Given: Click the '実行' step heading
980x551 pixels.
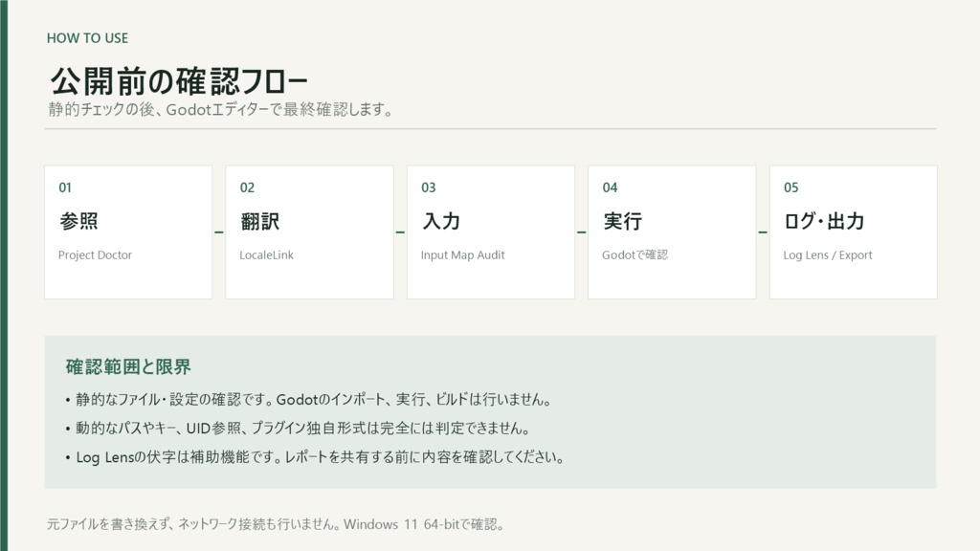Looking at the screenshot, I should (x=622, y=221).
